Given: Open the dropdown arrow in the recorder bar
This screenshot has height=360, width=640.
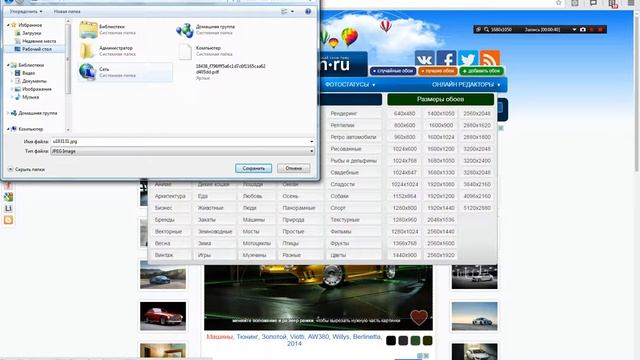Looking at the screenshot, I should click(574, 29).
